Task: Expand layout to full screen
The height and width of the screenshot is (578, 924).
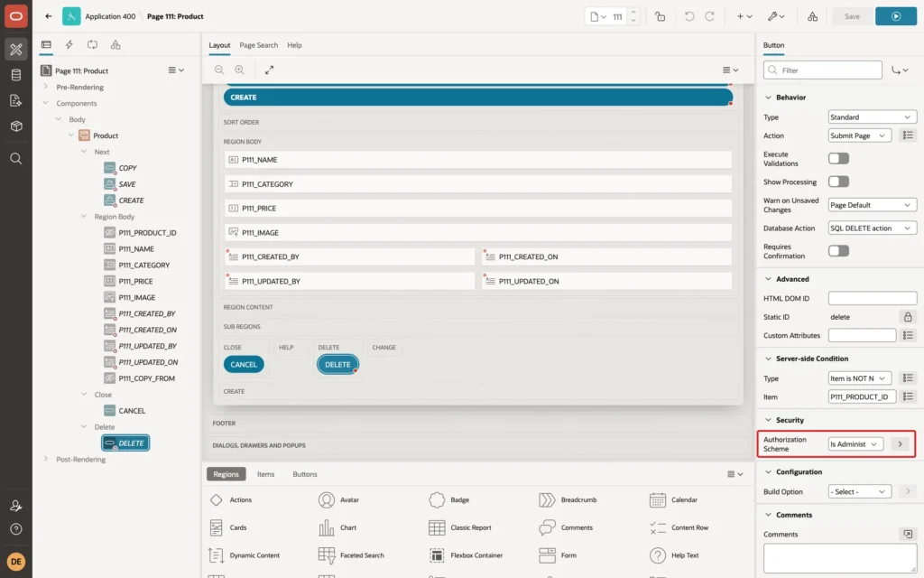Action: (269, 70)
